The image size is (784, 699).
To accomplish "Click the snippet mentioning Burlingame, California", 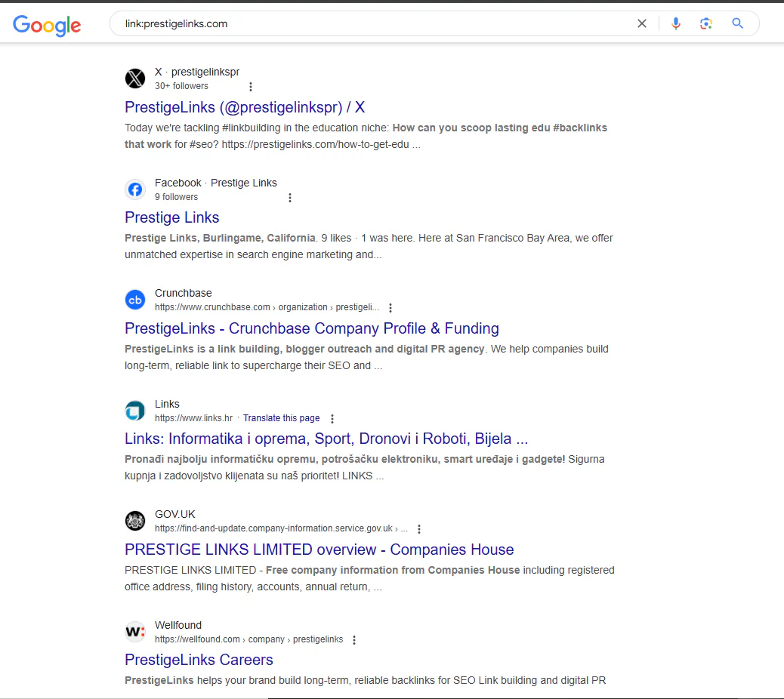I will pyautogui.click(x=369, y=246).
